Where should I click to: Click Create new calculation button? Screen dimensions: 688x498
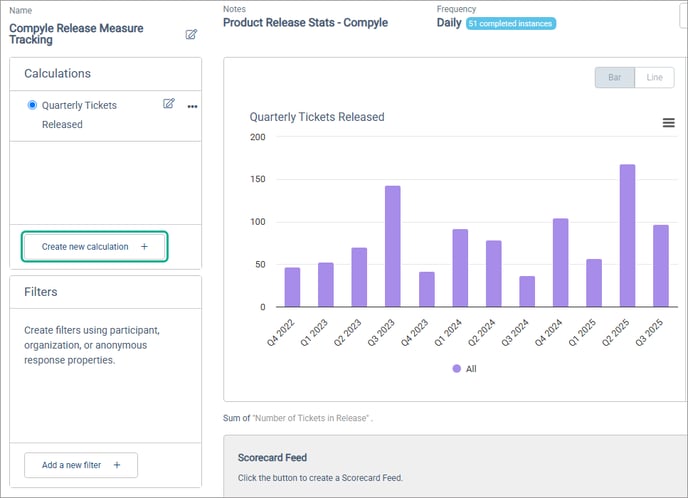click(x=95, y=246)
